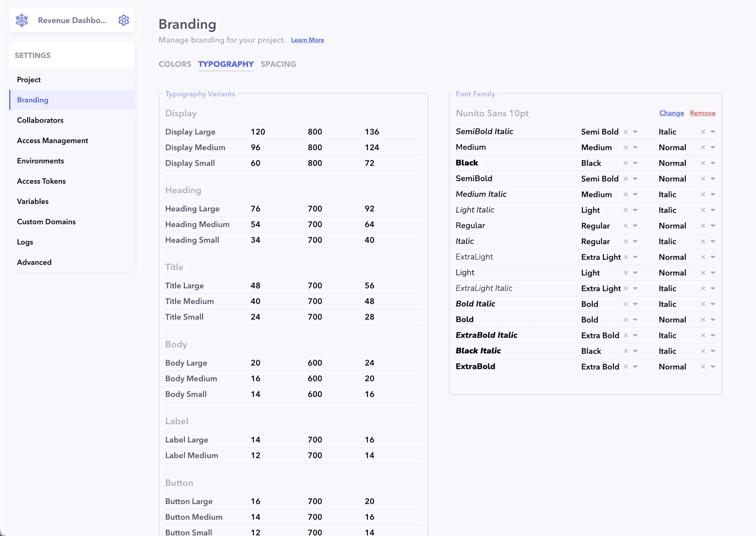Viewport: 756px width, 536px height.
Task: Click the project logo icon
Action: tap(22, 20)
